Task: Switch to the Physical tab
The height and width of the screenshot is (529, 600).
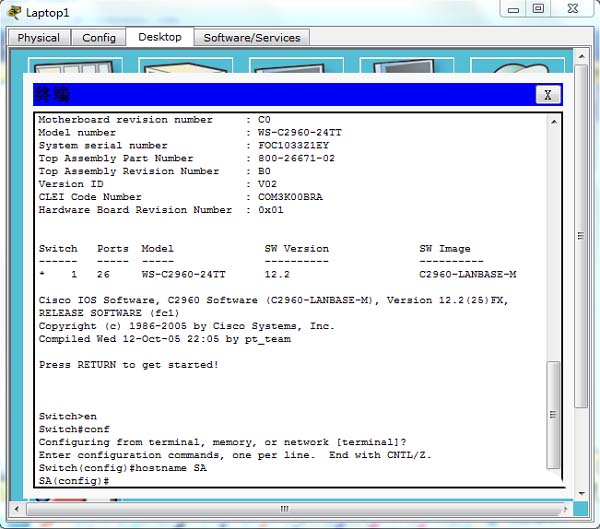Action: 39,38
